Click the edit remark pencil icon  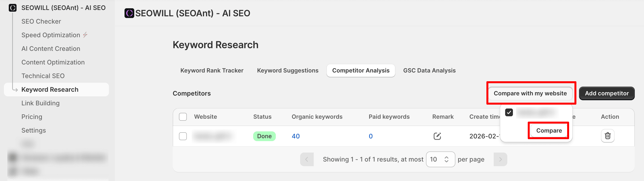point(437,136)
